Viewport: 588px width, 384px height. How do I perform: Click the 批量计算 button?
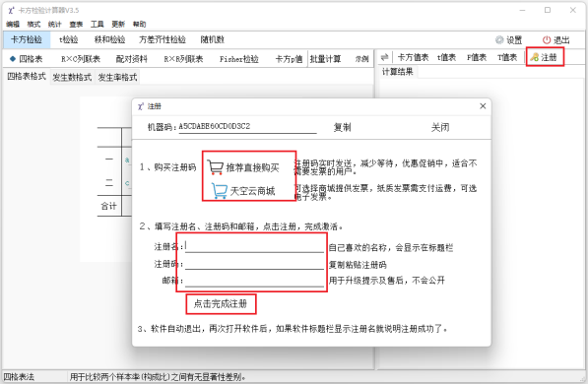(x=325, y=59)
